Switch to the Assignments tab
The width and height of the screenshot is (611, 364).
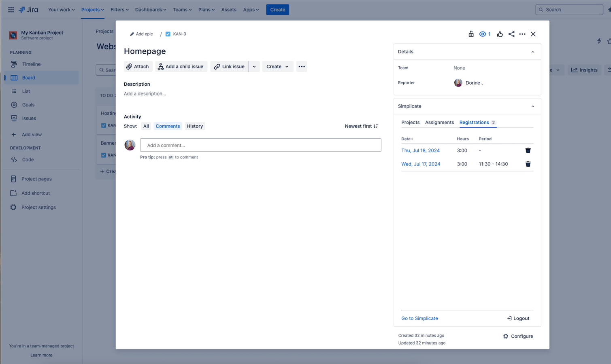(439, 123)
